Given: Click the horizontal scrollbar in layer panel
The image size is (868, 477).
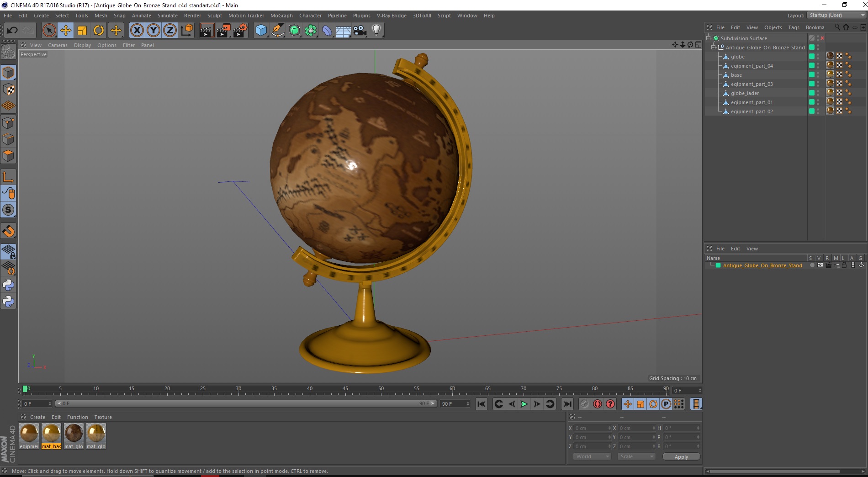Looking at the screenshot, I should click(775, 471).
